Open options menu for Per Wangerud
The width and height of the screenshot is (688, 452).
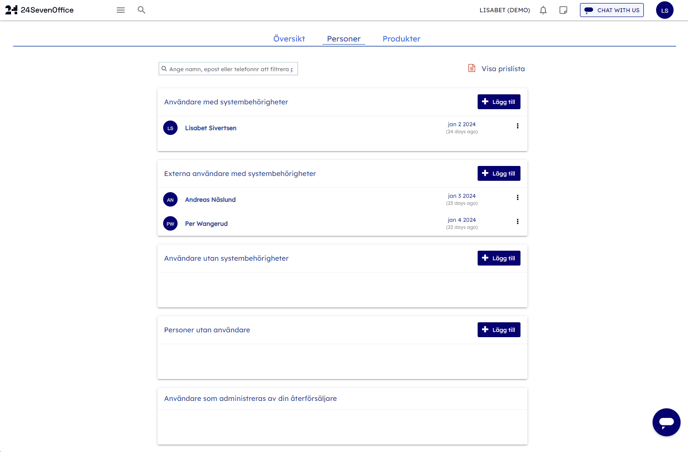pos(517,222)
